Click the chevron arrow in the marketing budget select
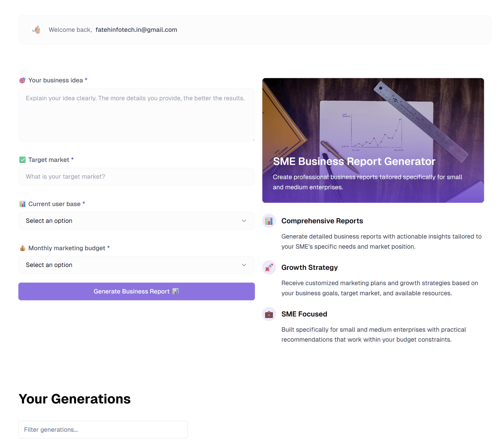This screenshot has height=441, width=504. coord(244,265)
